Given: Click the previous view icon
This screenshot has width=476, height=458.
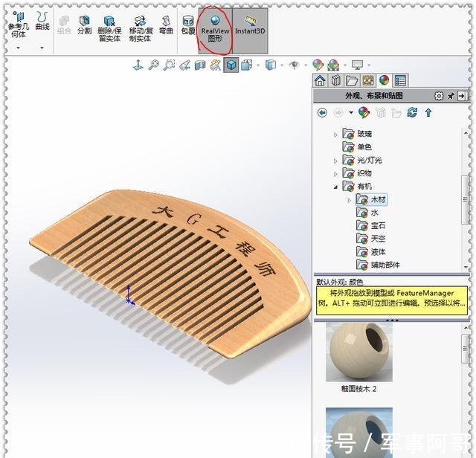Looking at the screenshot, I should pos(184,65).
